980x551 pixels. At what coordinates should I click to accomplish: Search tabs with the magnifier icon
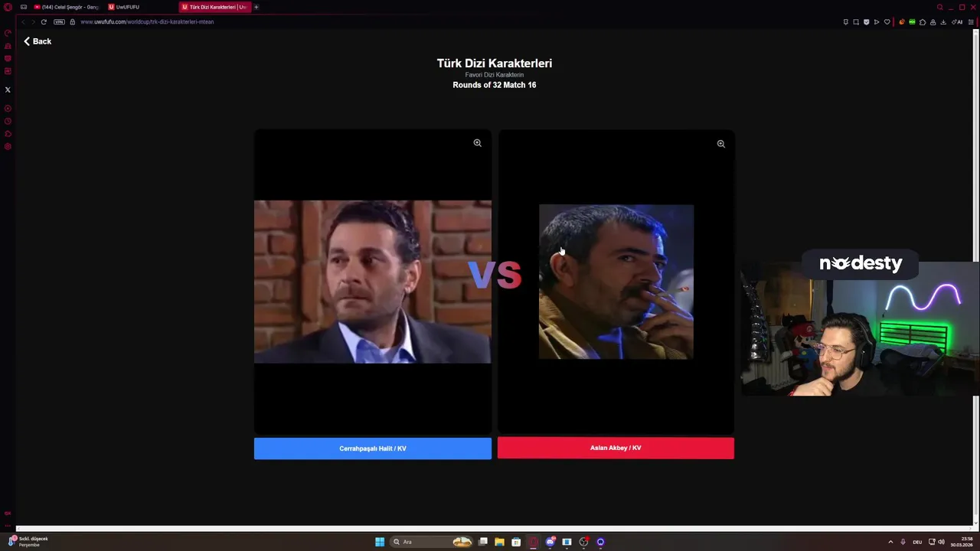939,7
